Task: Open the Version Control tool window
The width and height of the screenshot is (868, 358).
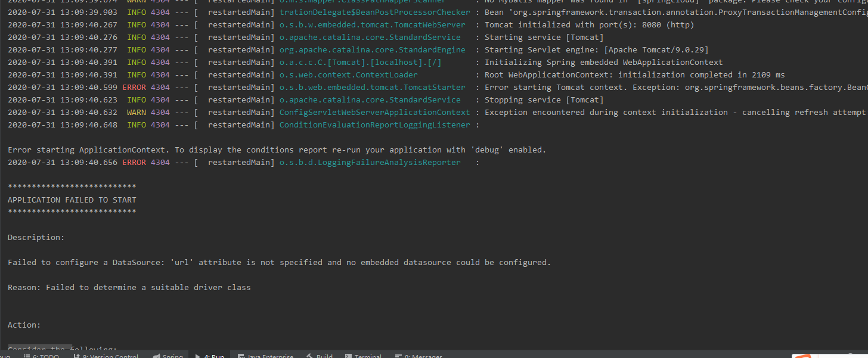Action: click(x=106, y=355)
